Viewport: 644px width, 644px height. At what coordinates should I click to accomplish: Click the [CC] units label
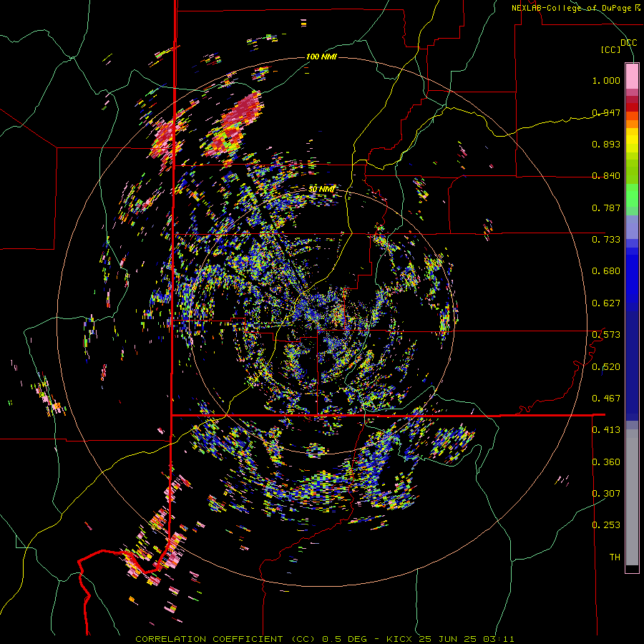(x=611, y=49)
